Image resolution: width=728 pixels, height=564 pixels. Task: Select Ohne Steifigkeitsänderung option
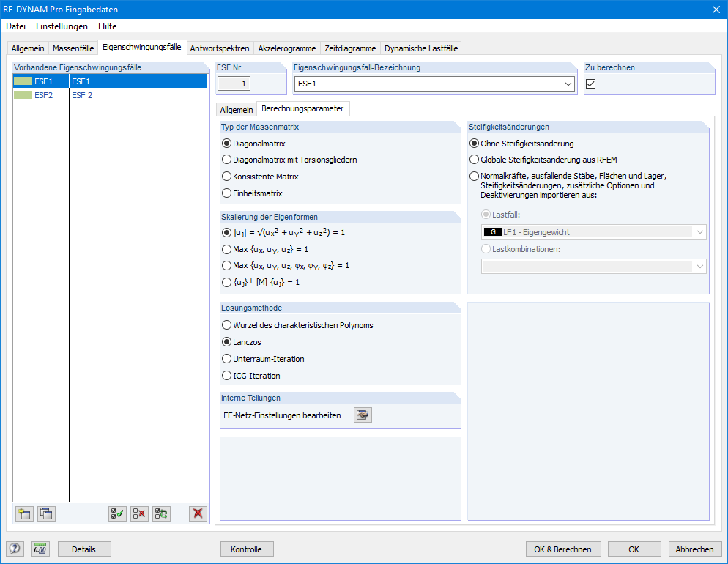pos(474,144)
